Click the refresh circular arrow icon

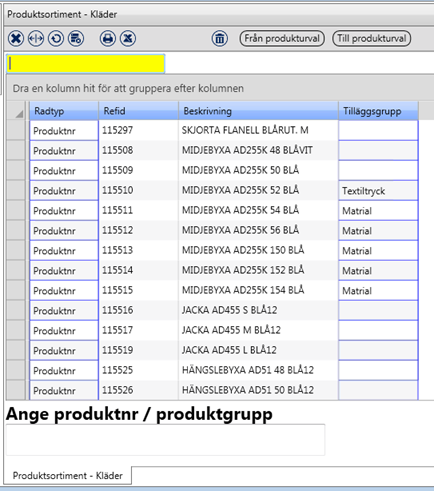pyautogui.click(x=56, y=39)
